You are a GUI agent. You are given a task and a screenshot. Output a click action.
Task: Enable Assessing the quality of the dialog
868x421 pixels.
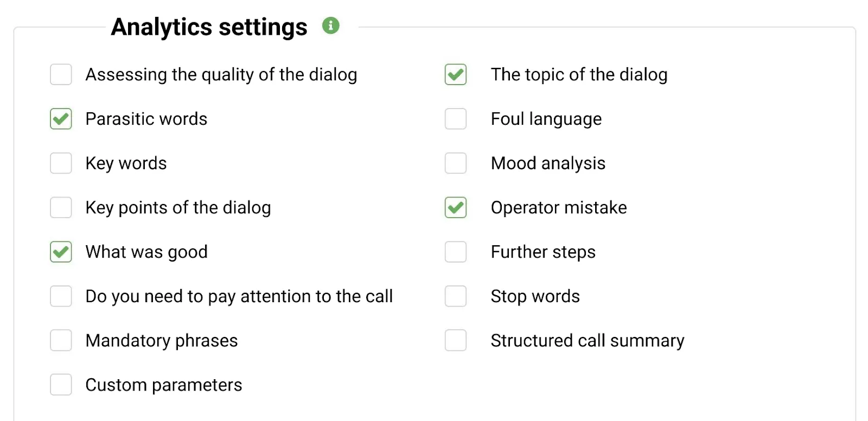tap(61, 74)
